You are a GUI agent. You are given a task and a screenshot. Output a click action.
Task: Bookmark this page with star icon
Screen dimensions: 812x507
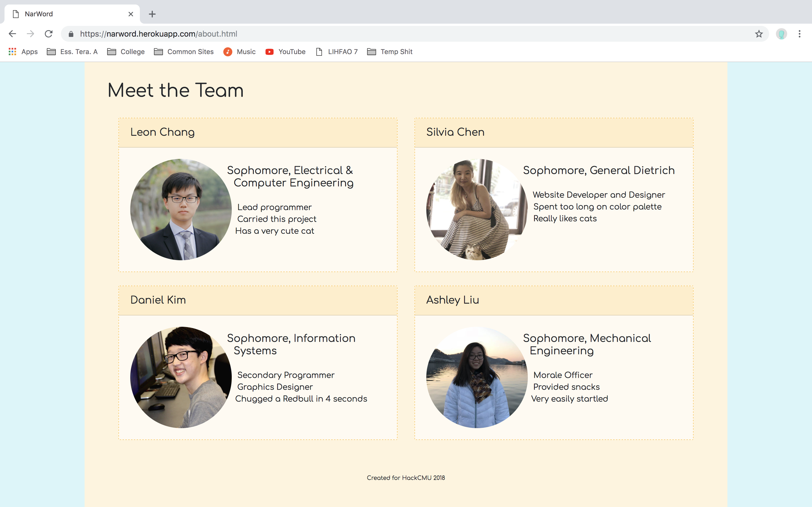[759, 34]
